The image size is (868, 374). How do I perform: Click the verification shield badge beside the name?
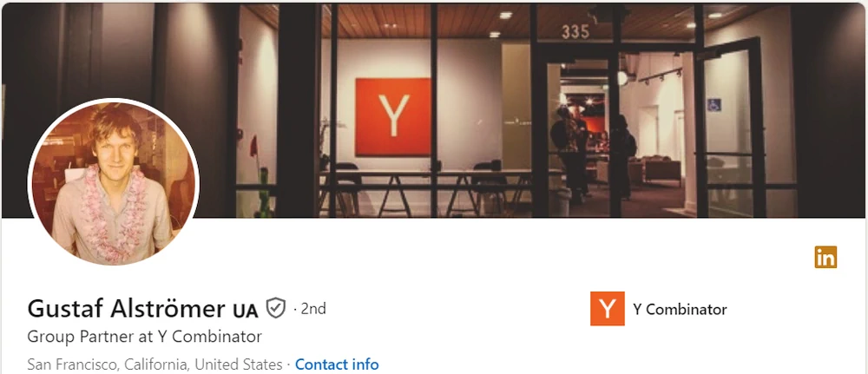tap(276, 308)
